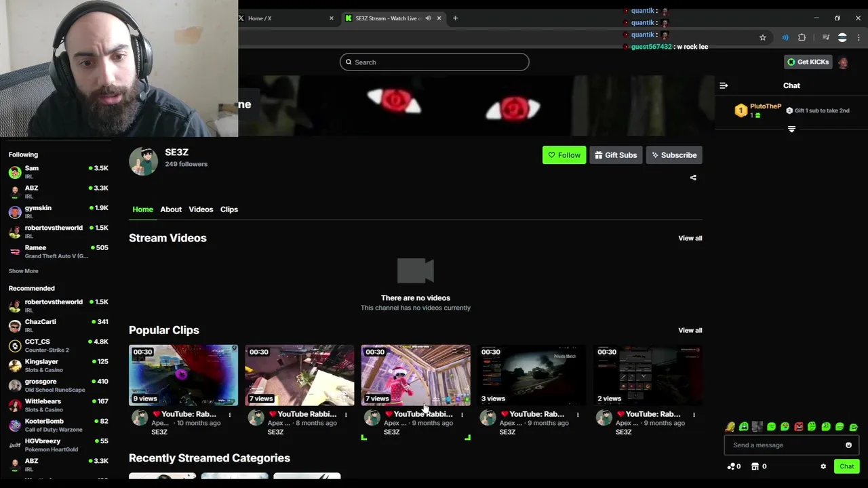Open Sam channel in Following list
Viewport: 868px width, 488px height.
pyautogui.click(x=58, y=172)
